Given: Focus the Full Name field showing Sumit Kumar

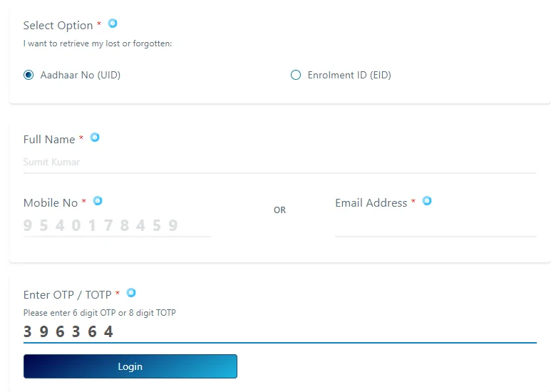Looking at the screenshot, I should pos(279,163).
